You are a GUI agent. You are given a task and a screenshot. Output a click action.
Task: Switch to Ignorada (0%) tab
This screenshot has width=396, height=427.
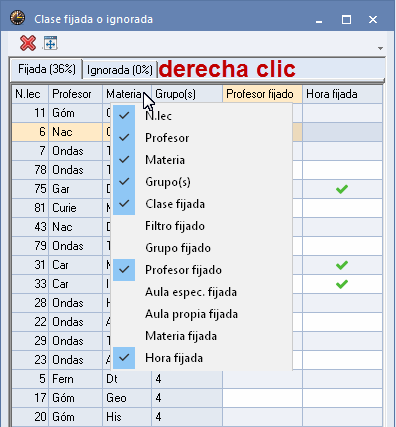(x=120, y=70)
